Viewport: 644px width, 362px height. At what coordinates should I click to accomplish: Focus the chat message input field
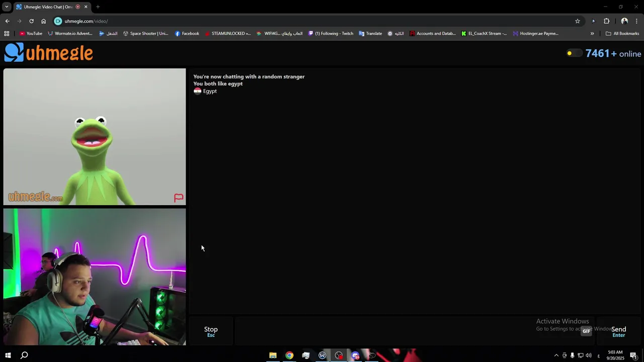[x=414, y=331]
